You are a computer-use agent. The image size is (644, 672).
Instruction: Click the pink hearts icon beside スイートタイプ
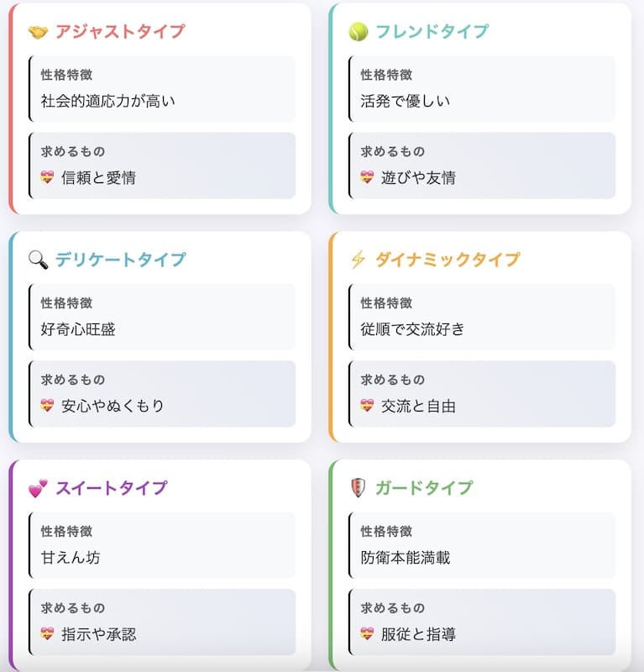[38, 489]
